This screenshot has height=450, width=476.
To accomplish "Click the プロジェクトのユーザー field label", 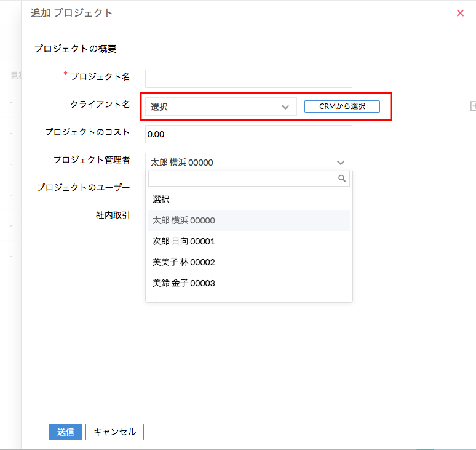I will [83, 187].
